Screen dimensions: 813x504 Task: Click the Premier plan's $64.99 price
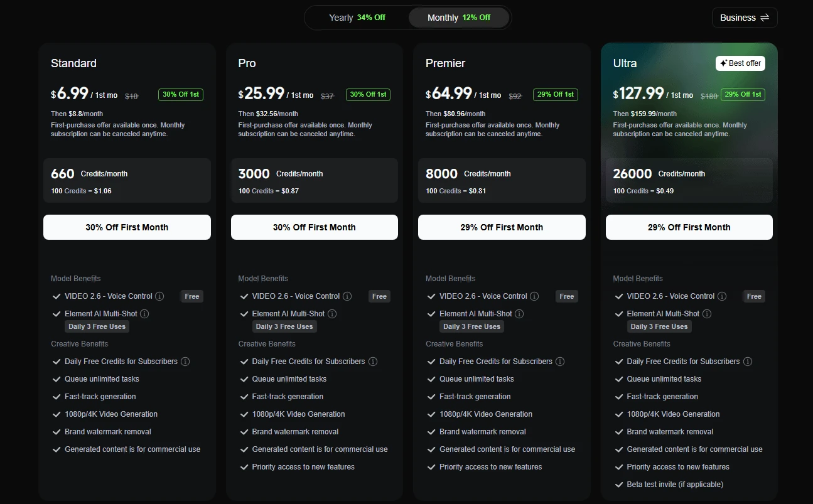pos(449,94)
